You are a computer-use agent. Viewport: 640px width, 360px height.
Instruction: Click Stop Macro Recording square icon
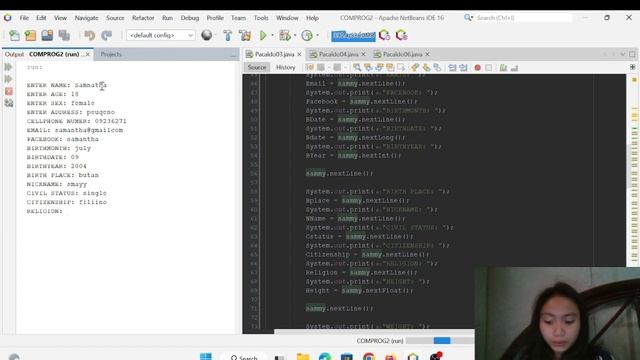[x=489, y=67]
